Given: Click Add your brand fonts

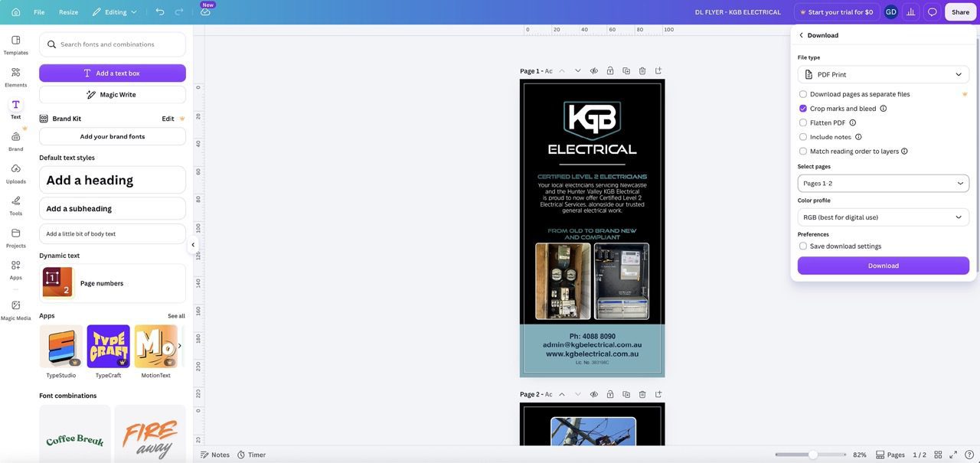Looking at the screenshot, I should coord(113,137).
